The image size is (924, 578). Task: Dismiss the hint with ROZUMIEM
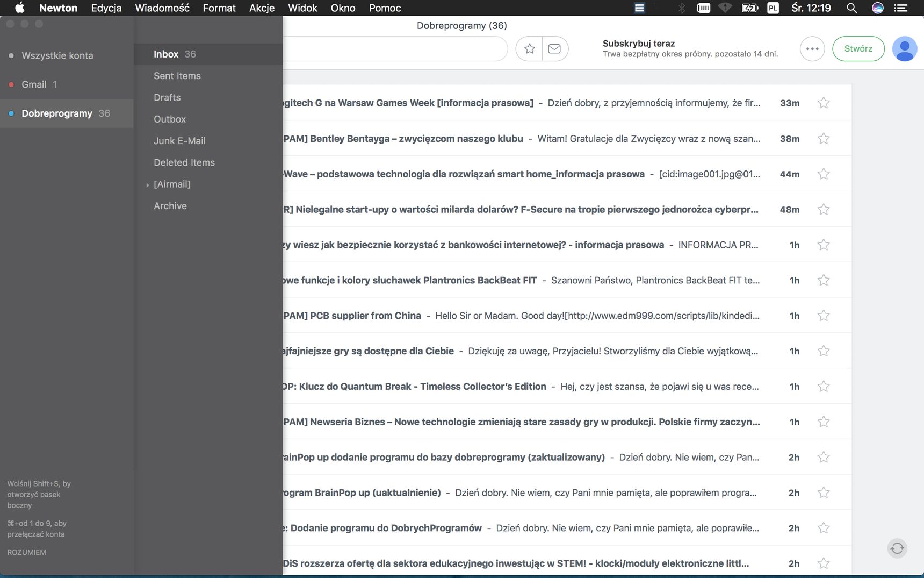tap(27, 552)
